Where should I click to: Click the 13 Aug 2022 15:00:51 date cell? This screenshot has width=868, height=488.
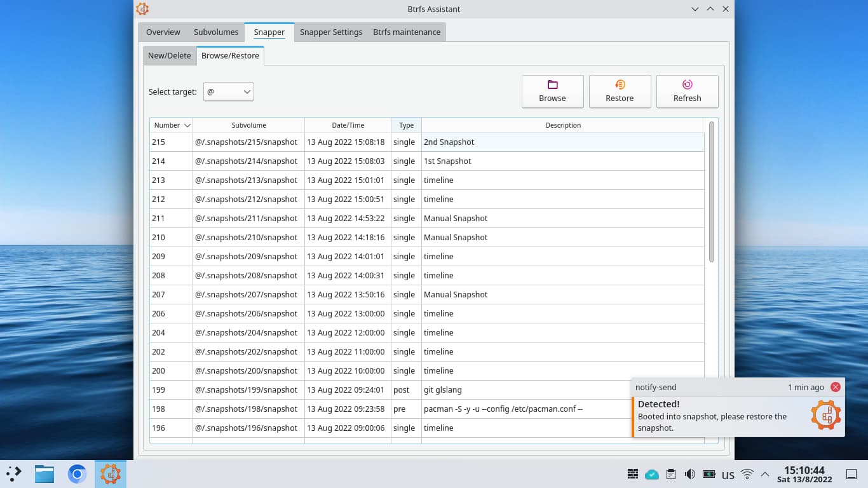click(348, 199)
